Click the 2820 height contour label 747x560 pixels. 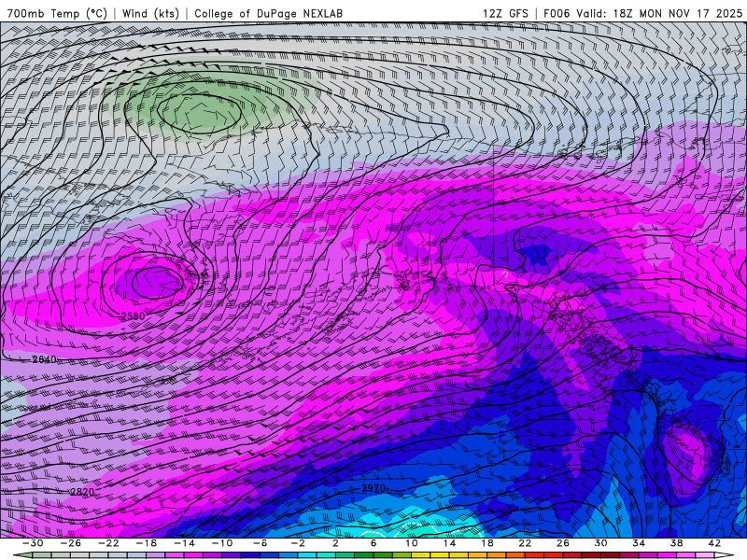(82, 492)
